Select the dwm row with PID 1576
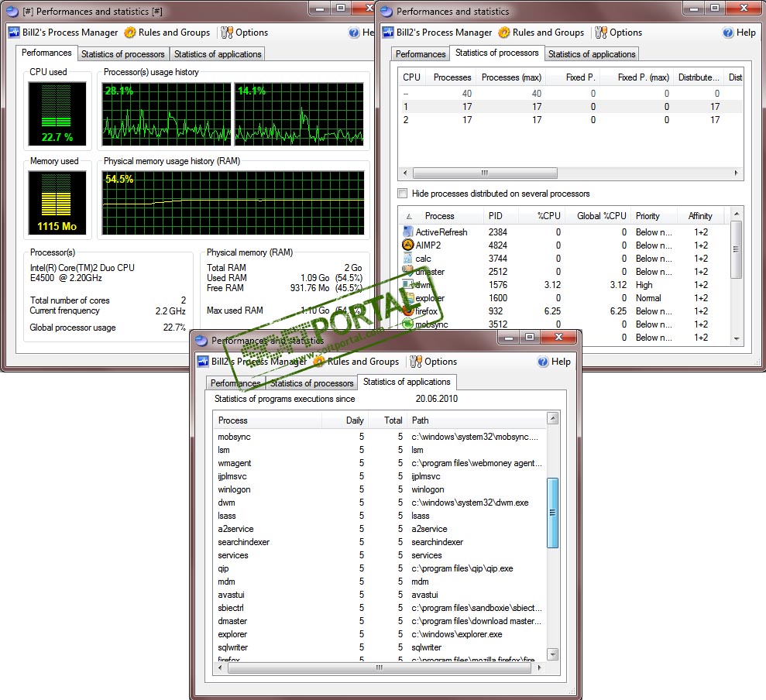 point(565,285)
